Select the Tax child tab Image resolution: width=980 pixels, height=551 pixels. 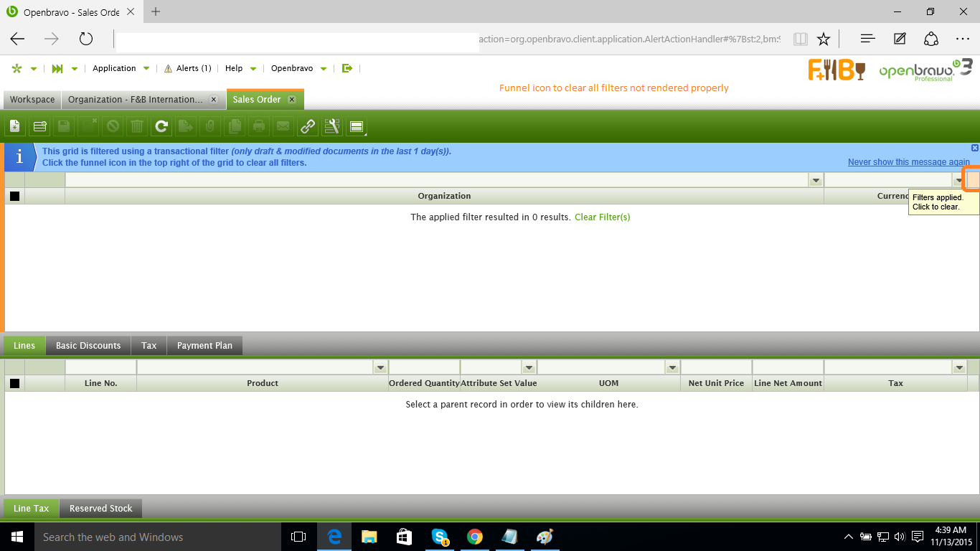[x=149, y=346]
